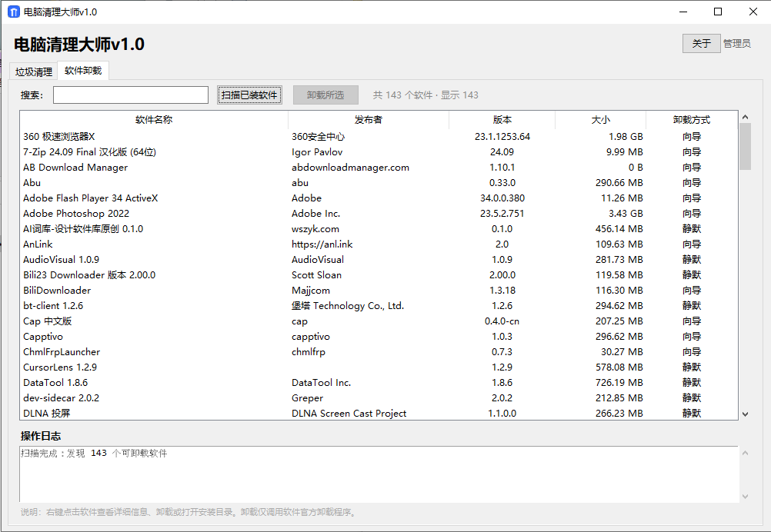This screenshot has width=771, height=532.
Task: Click the 搜索 input field
Action: tap(131, 95)
